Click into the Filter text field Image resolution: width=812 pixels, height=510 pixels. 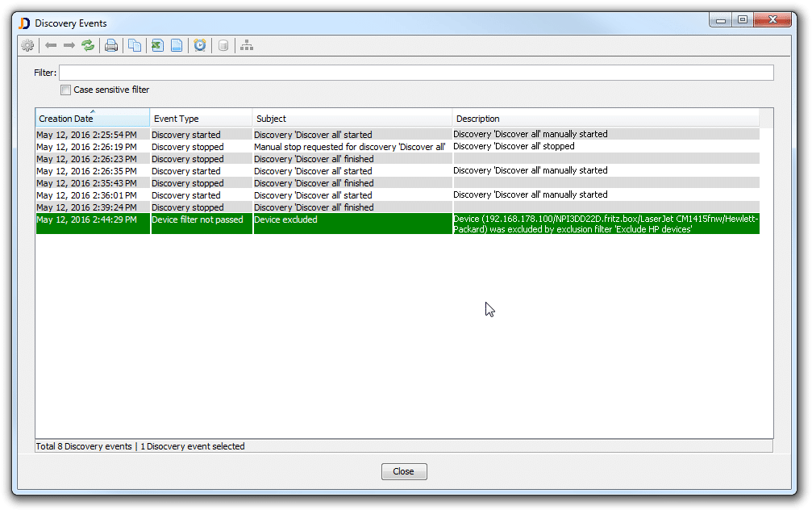click(x=415, y=73)
